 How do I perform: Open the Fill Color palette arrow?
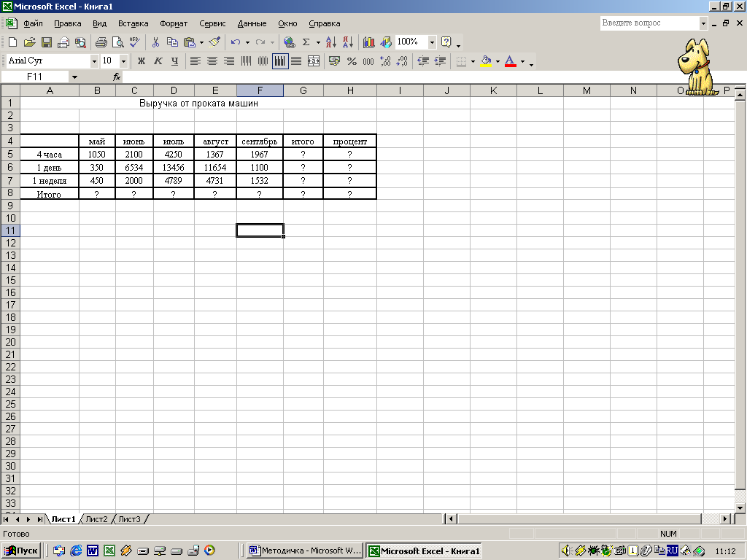498,61
